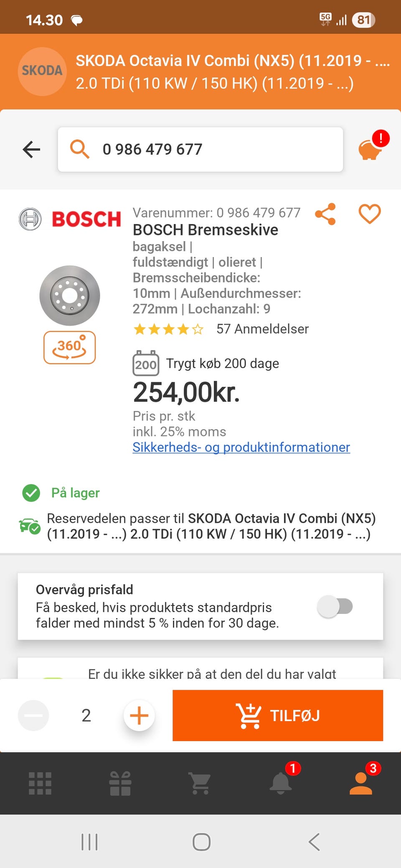Go to the shopping cart tab
Viewport: 401px width, 868px height.
(200, 783)
